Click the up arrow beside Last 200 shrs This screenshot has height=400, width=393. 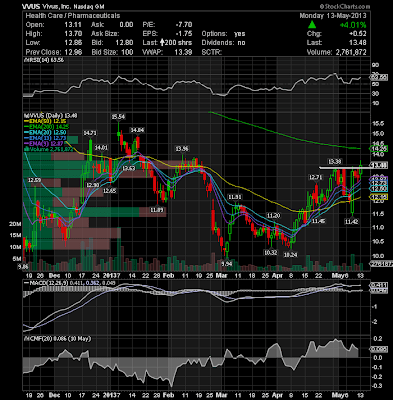tap(162, 42)
